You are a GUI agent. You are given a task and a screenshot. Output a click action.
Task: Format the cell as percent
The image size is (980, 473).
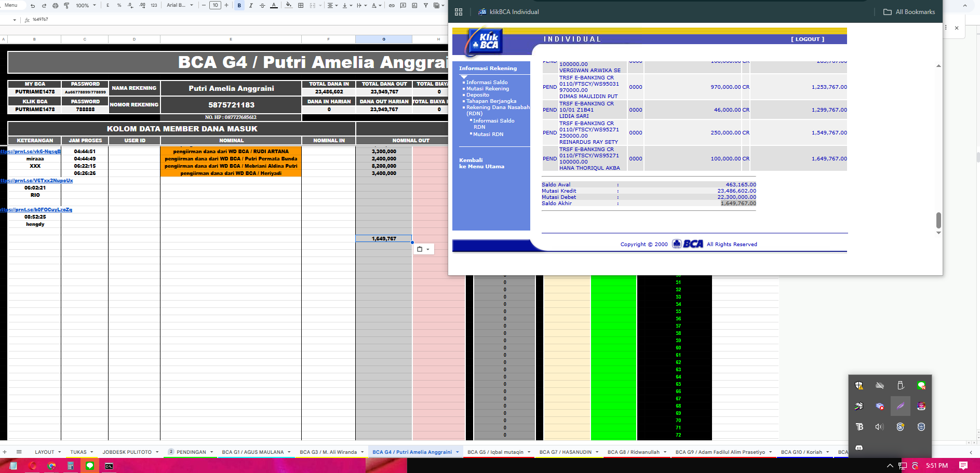(x=119, y=5)
